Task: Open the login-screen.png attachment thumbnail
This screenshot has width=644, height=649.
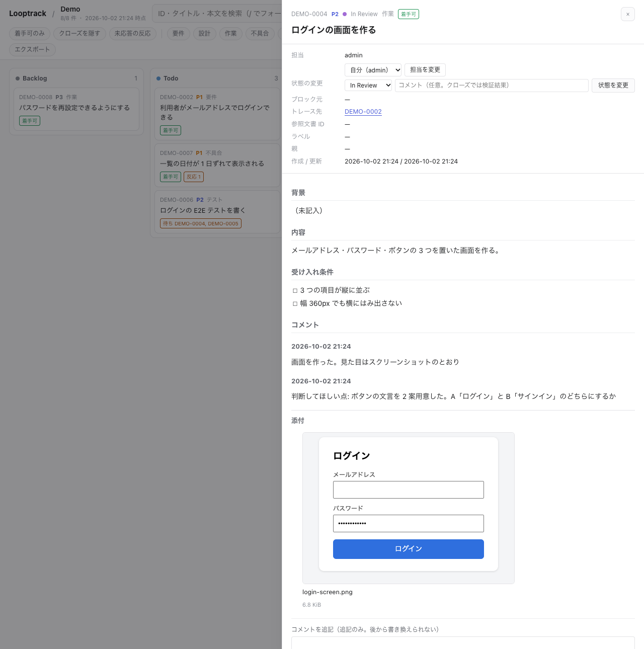Action: 408,508
